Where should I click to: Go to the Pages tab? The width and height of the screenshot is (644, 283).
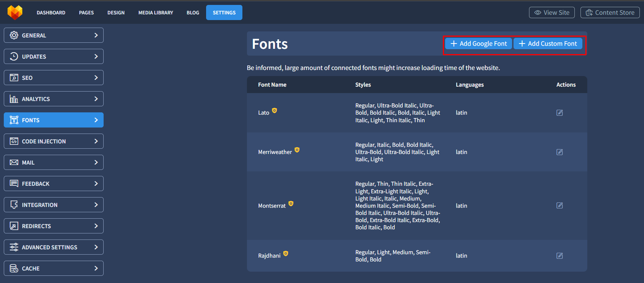[x=86, y=12]
